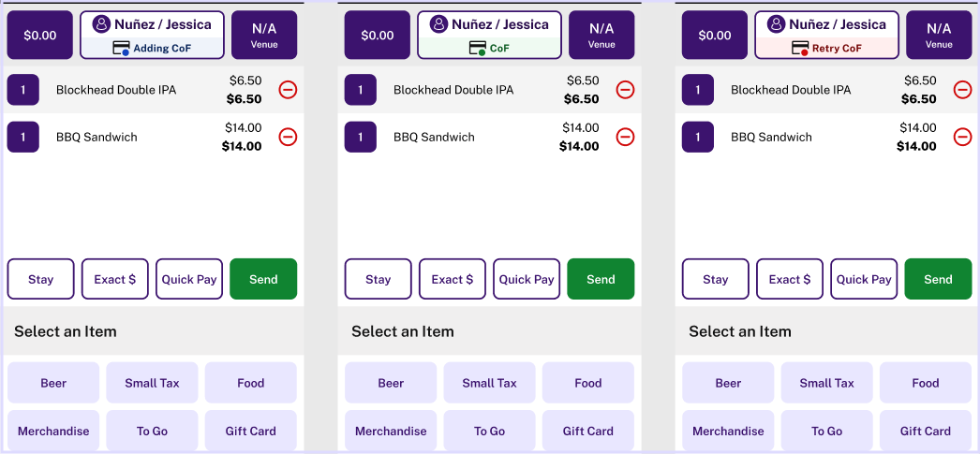Open the $0.00 total in green CoF panel
980x454 pixels.
tap(378, 35)
